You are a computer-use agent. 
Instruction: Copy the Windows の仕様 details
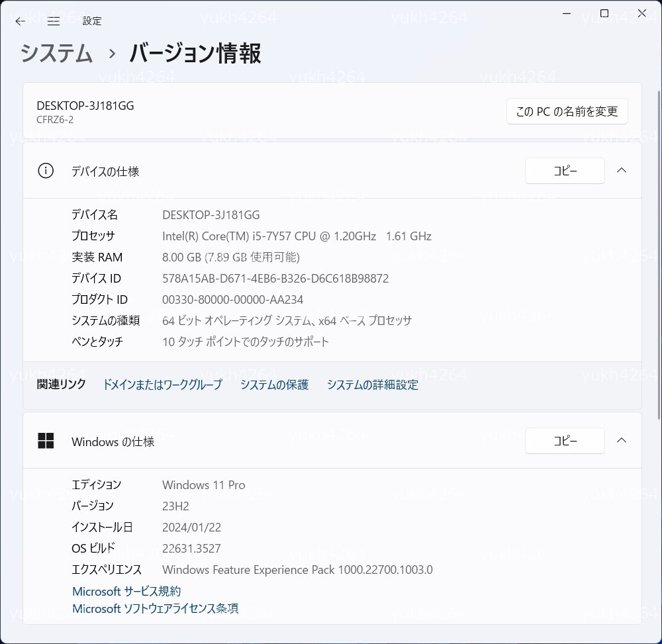point(565,441)
